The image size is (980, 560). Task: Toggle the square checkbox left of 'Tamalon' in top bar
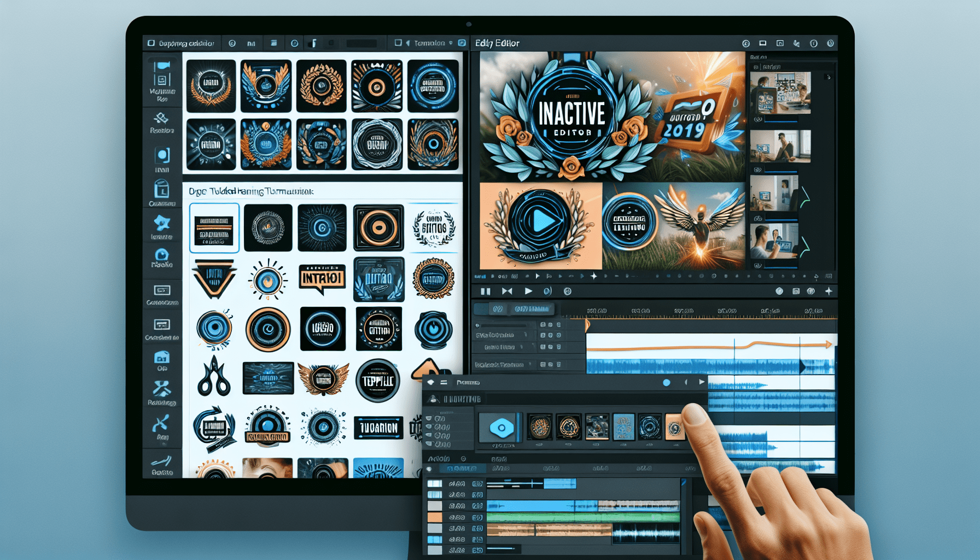(398, 43)
